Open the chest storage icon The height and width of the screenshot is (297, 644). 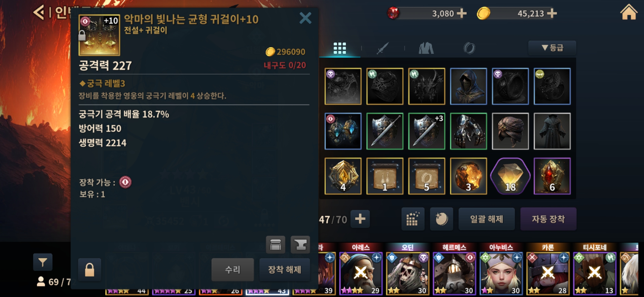[x=275, y=244]
